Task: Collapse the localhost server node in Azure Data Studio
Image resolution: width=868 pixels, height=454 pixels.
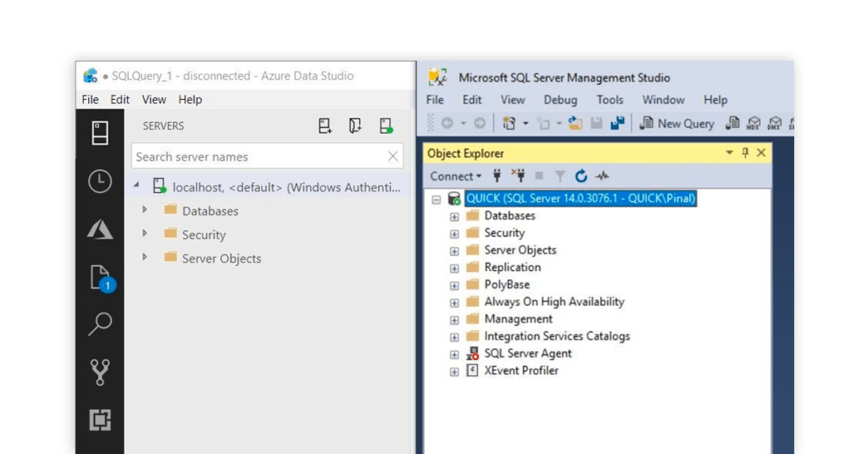Action: click(136, 186)
